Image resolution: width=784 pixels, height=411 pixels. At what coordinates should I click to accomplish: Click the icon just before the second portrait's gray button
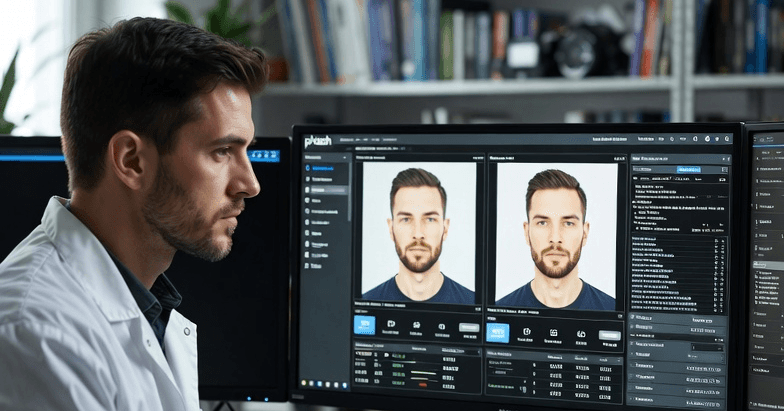(x=581, y=334)
